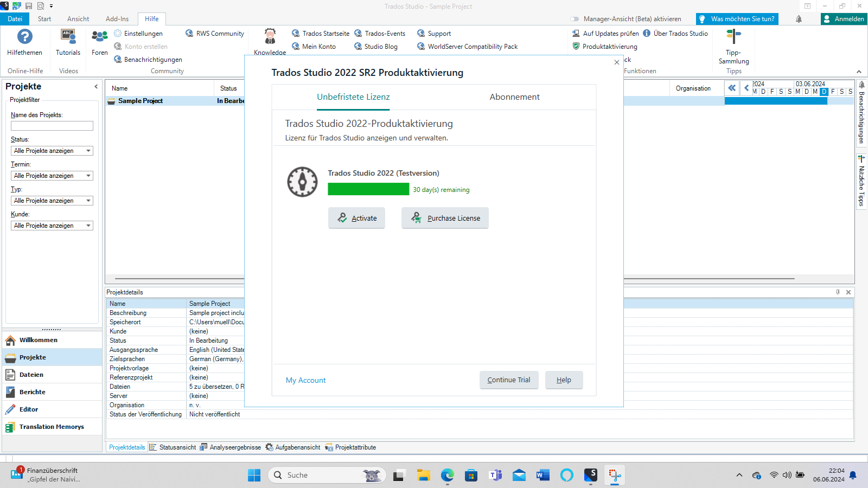Open the Knowledge base icon

pos(270,42)
